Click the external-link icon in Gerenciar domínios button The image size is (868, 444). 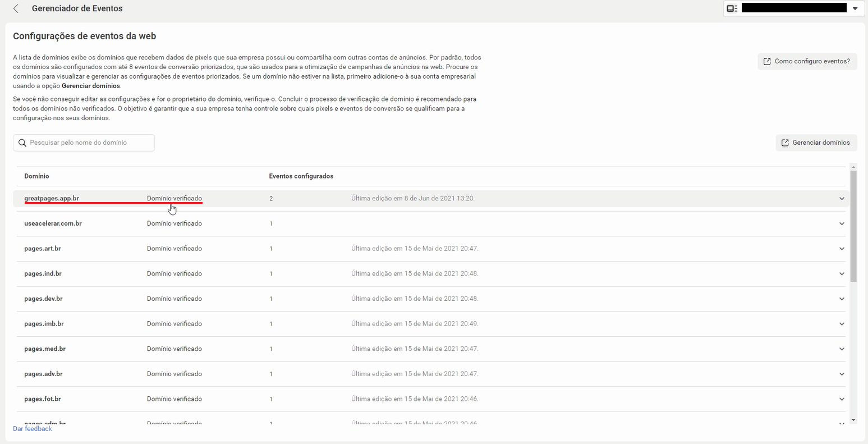pyautogui.click(x=785, y=143)
